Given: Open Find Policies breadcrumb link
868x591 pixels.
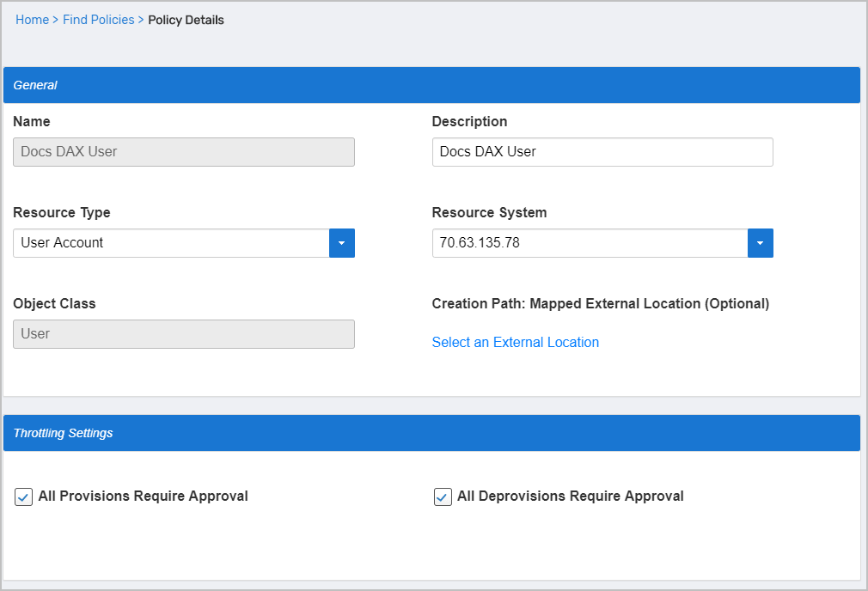Looking at the screenshot, I should [98, 20].
